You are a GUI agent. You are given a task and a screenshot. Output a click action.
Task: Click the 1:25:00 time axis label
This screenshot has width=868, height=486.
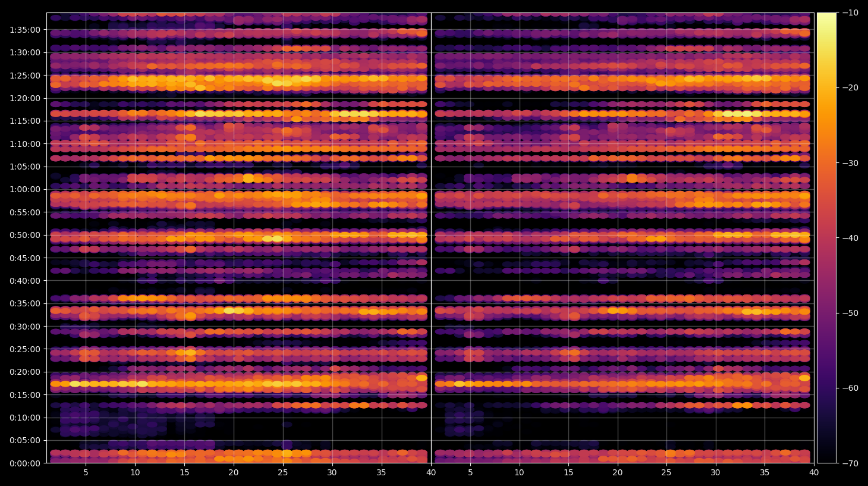tap(25, 76)
